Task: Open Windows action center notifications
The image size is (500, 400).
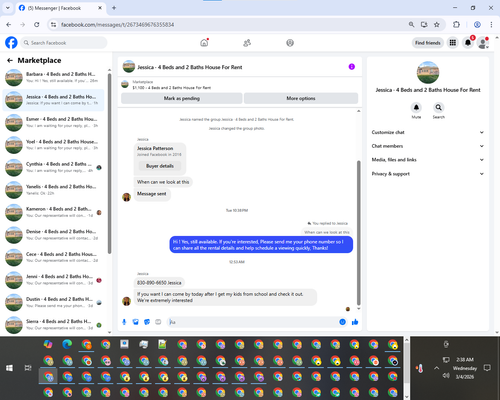Action: [487, 368]
